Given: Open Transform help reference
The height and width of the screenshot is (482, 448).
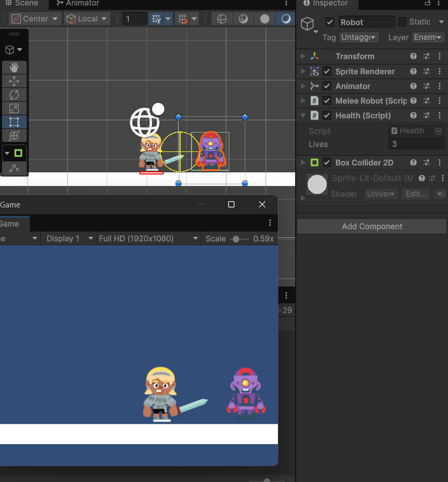Looking at the screenshot, I should (x=413, y=56).
